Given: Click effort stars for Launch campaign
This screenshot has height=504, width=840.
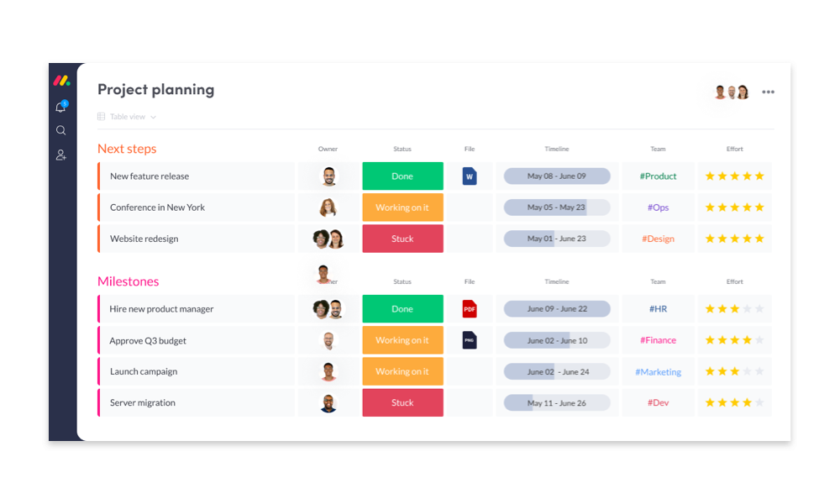Looking at the screenshot, I should point(734,371).
